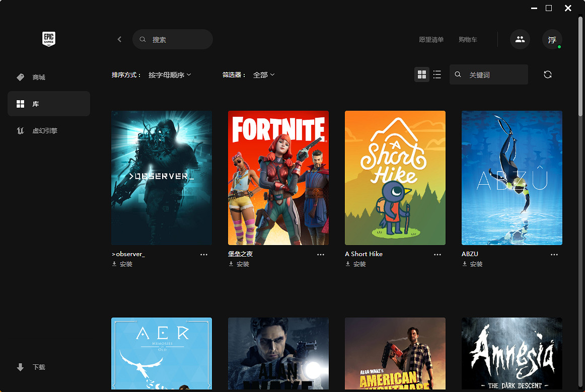Open options menu for Fortnite 堡垒之夜
The width and height of the screenshot is (585, 392).
click(321, 255)
